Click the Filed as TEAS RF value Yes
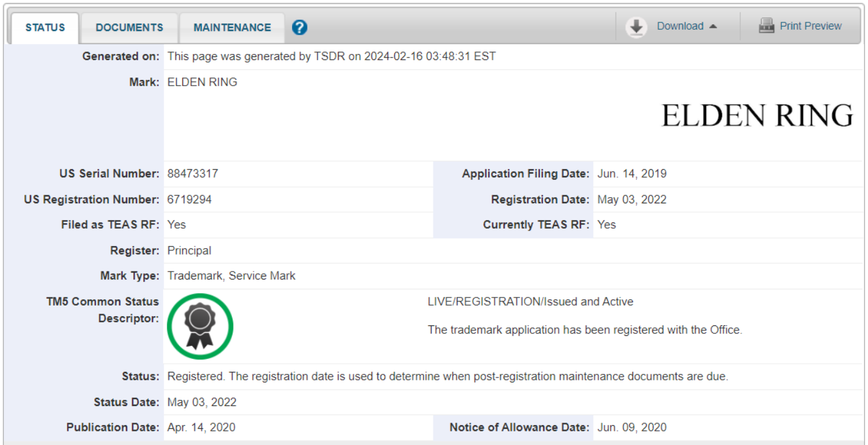 (177, 224)
